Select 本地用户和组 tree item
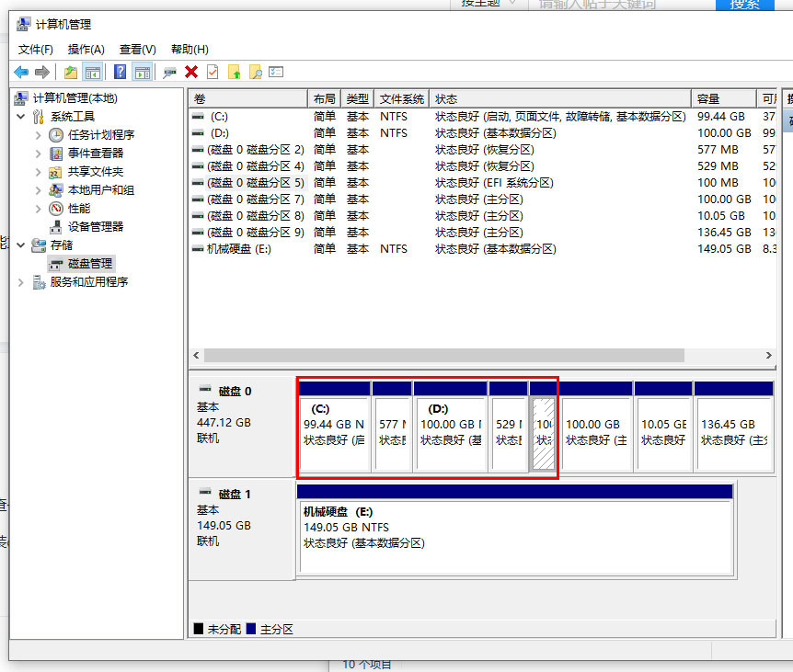This screenshot has width=793, height=672. tap(101, 190)
